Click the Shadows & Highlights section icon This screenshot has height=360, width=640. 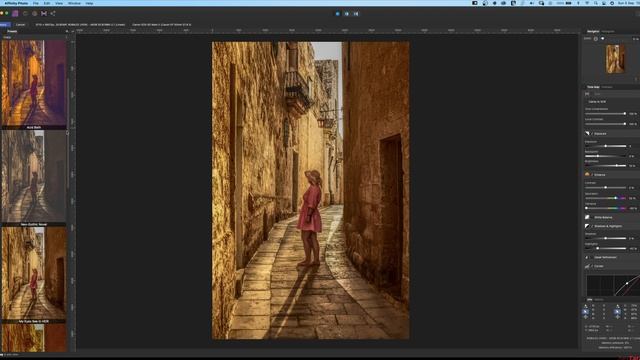coord(587,226)
